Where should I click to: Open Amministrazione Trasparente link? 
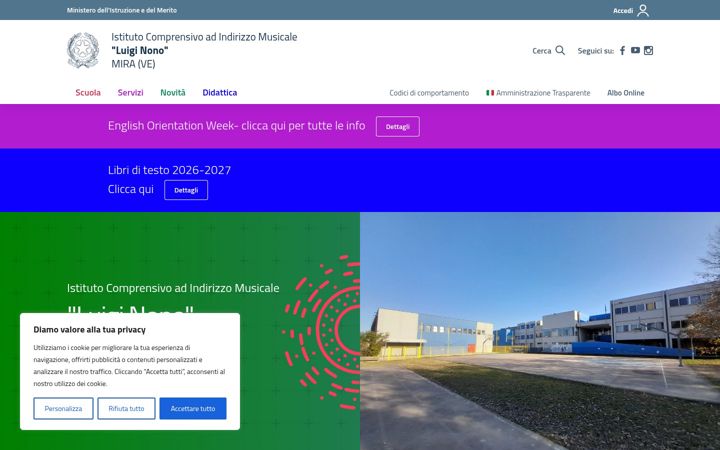[x=543, y=93]
